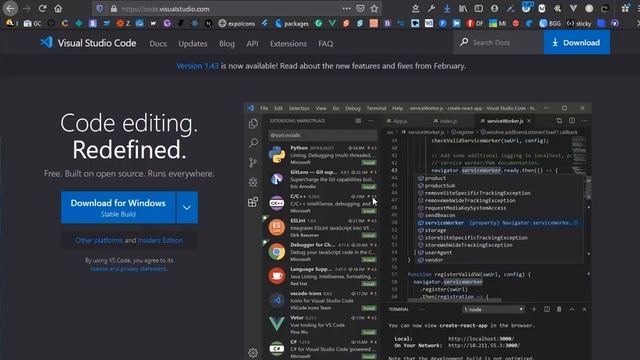
Task: Open the API navigation item
Action: 252,44
